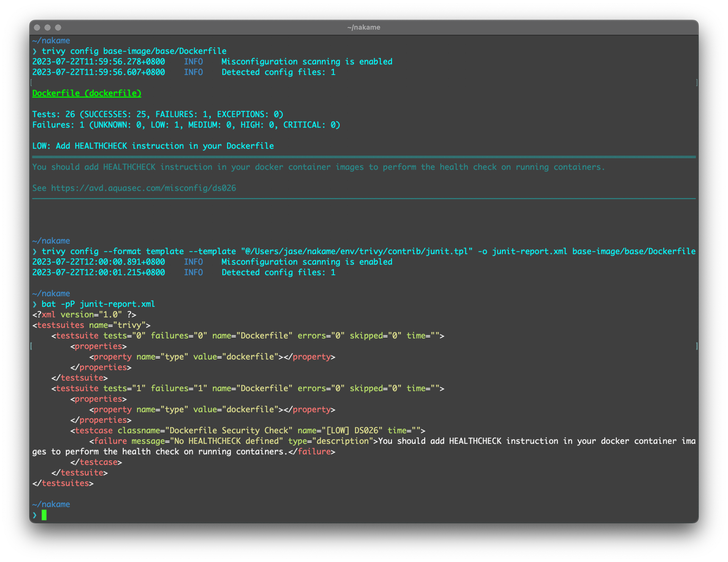Click the zoom button in title bar
The width and height of the screenshot is (728, 562).
tap(58, 27)
